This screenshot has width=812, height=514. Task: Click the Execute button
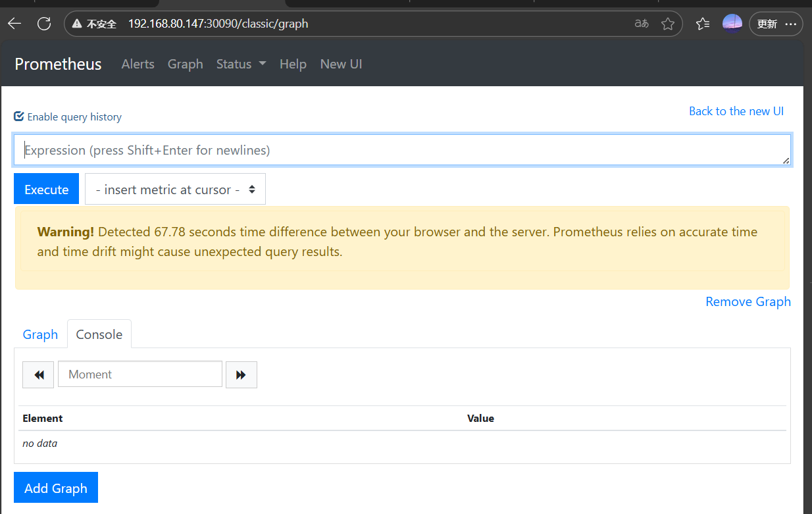[x=46, y=190]
